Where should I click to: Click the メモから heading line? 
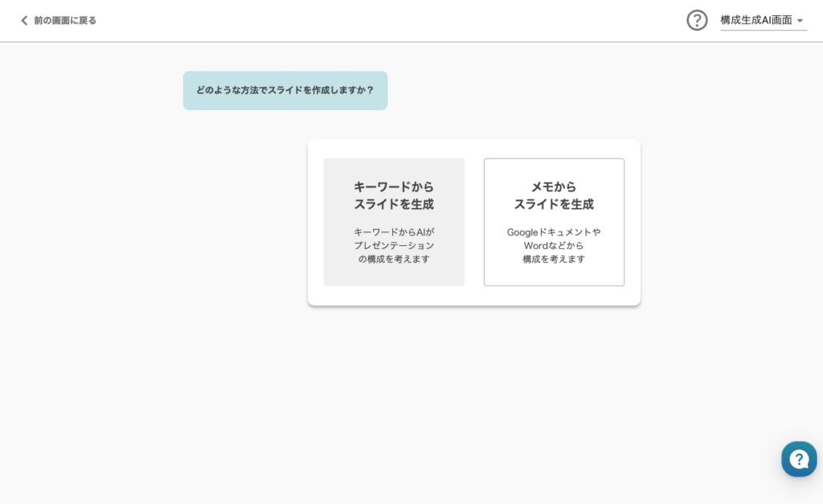[554, 186]
